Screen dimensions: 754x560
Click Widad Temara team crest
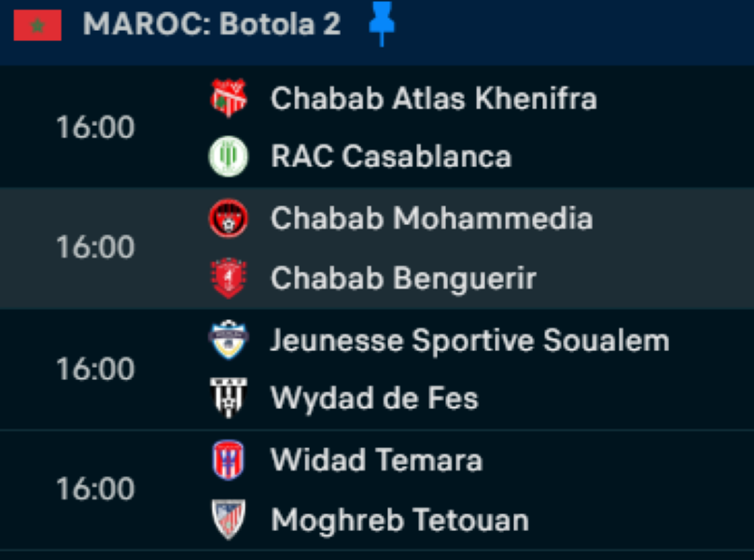click(x=228, y=460)
